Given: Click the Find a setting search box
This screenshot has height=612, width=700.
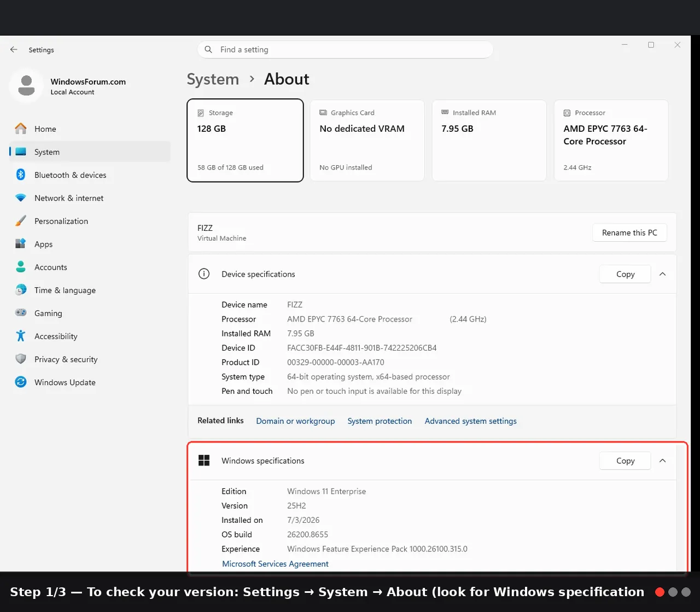Looking at the screenshot, I should [345, 50].
